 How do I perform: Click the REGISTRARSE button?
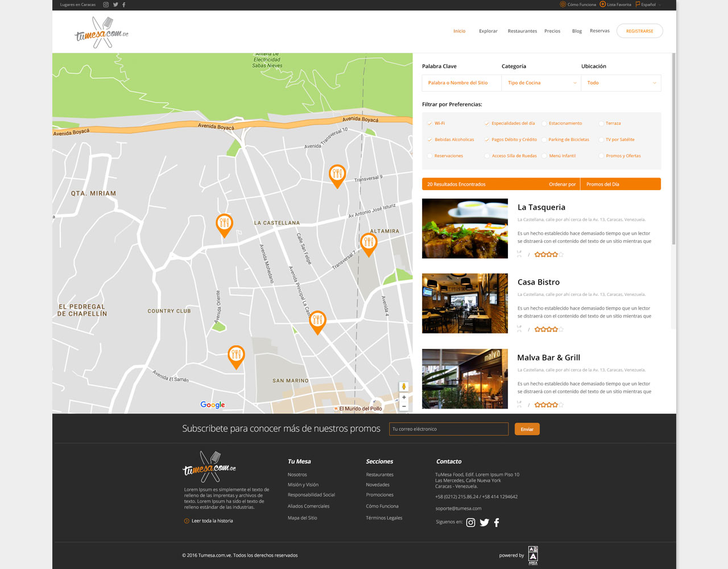pyautogui.click(x=640, y=31)
